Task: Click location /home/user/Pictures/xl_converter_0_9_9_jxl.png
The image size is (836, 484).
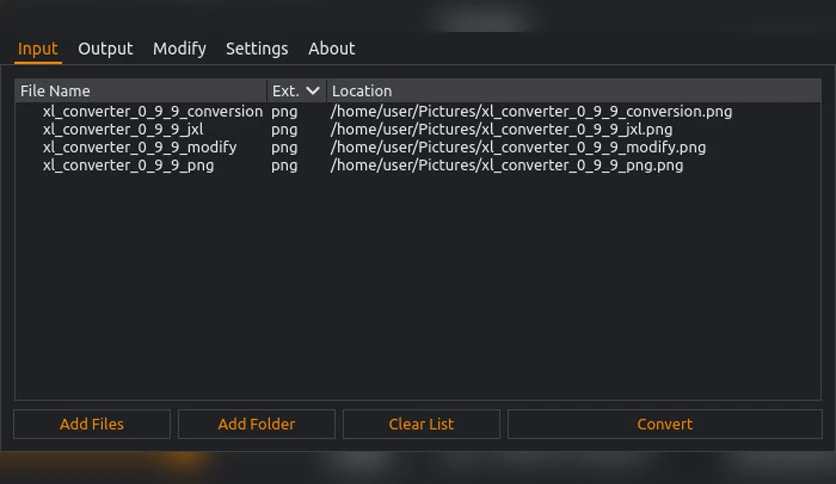Action: [x=501, y=130]
